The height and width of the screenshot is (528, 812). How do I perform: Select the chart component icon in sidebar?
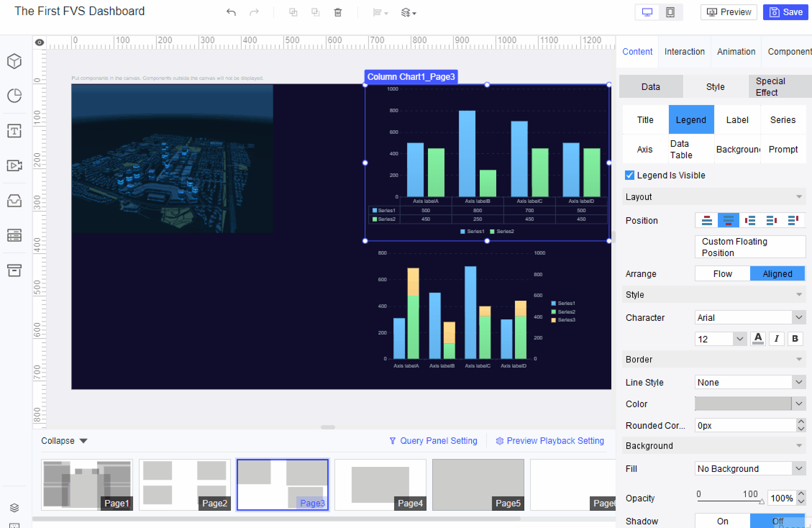14,96
